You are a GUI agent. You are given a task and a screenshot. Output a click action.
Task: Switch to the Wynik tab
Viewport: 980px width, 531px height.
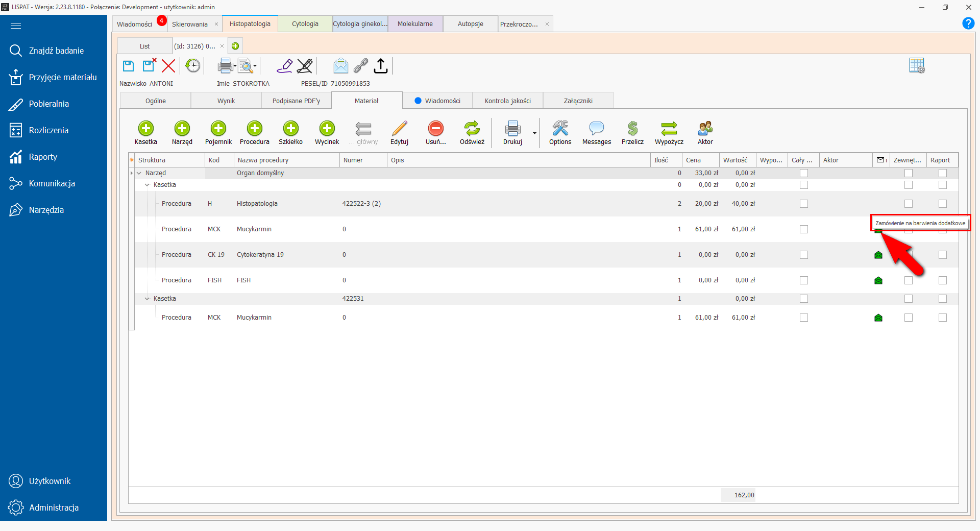pos(226,101)
